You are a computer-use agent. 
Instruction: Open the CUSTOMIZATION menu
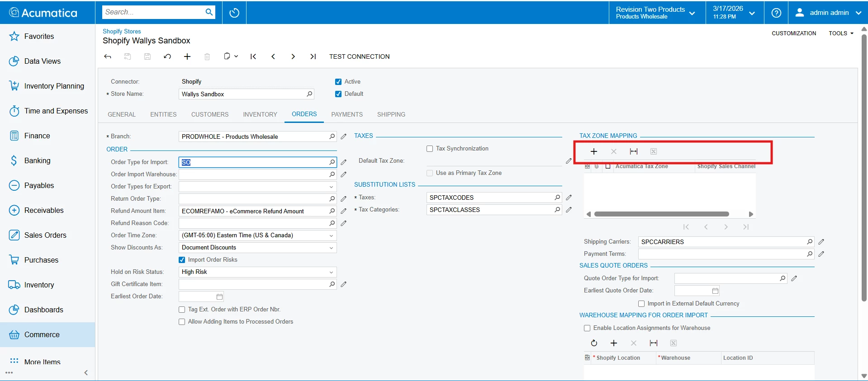pyautogui.click(x=794, y=33)
